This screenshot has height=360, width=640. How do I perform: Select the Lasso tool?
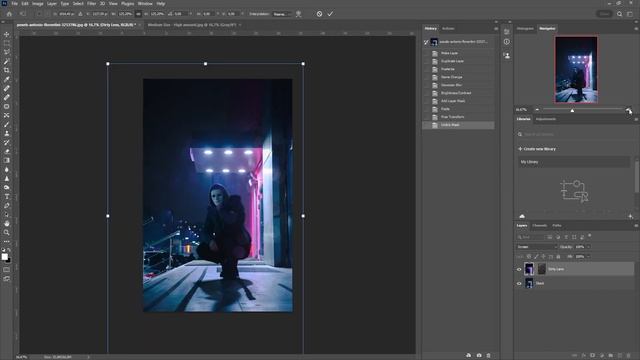pyautogui.click(x=7, y=52)
